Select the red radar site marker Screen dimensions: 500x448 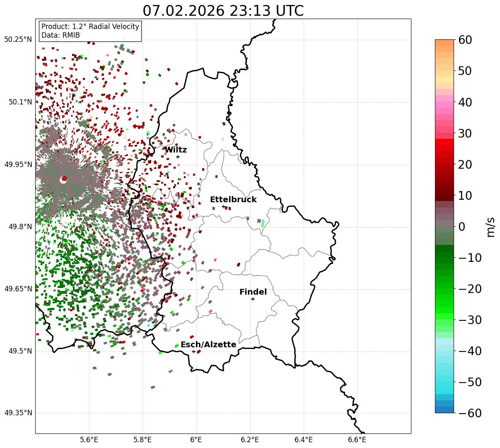(64, 179)
